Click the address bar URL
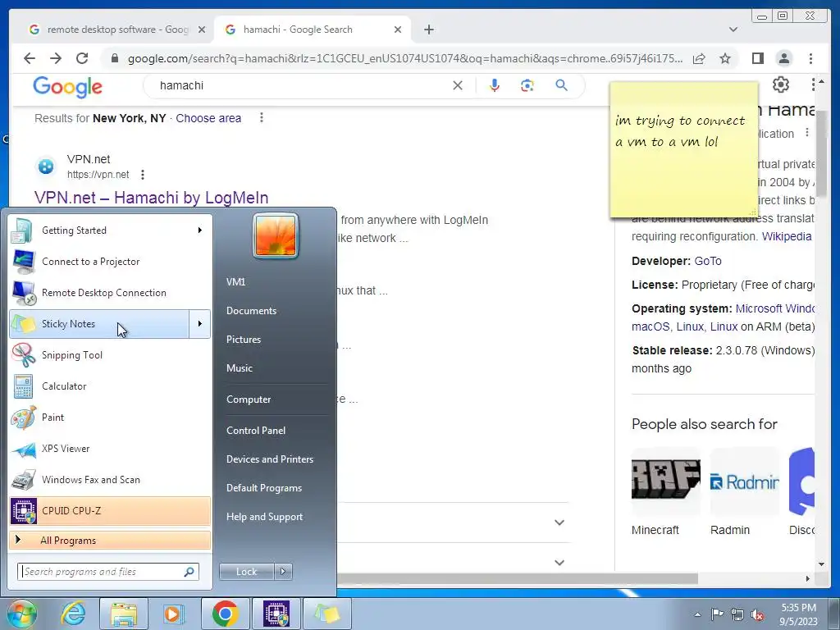The height and width of the screenshot is (630, 840). click(405, 58)
